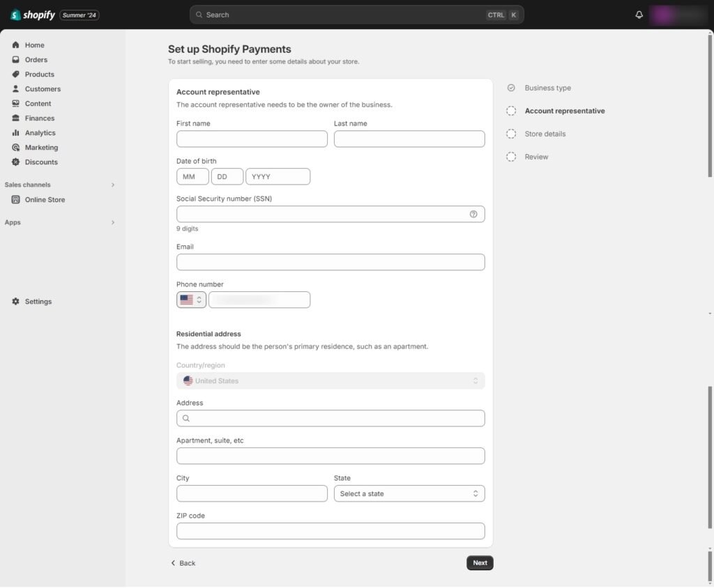714x588 pixels.
Task: Click the Social Security number field
Action: pos(331,215)
